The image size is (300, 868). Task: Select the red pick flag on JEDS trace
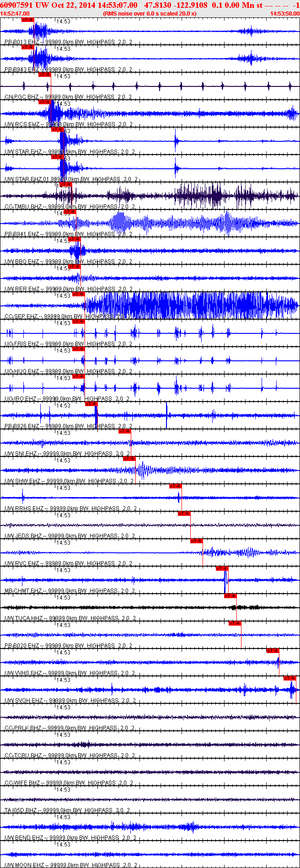pos(184,514)
